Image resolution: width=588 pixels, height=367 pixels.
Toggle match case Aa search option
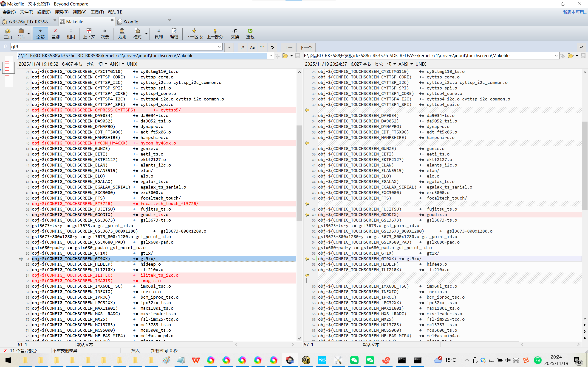[x=252, y=47]
